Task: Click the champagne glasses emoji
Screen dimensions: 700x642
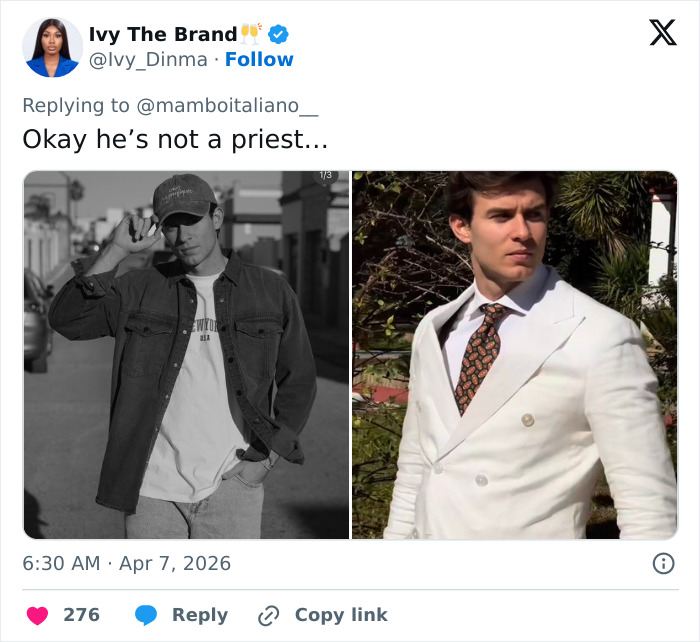Action: (251, 34)
